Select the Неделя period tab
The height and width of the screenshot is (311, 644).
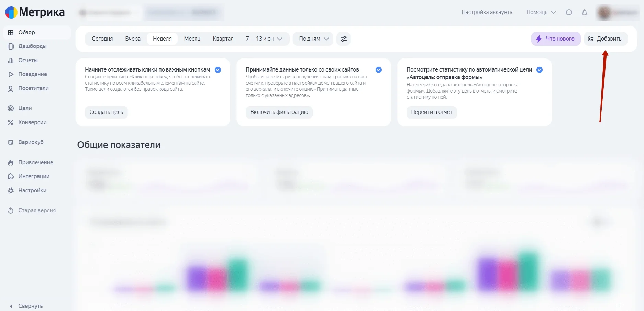[x=162, y=39]
